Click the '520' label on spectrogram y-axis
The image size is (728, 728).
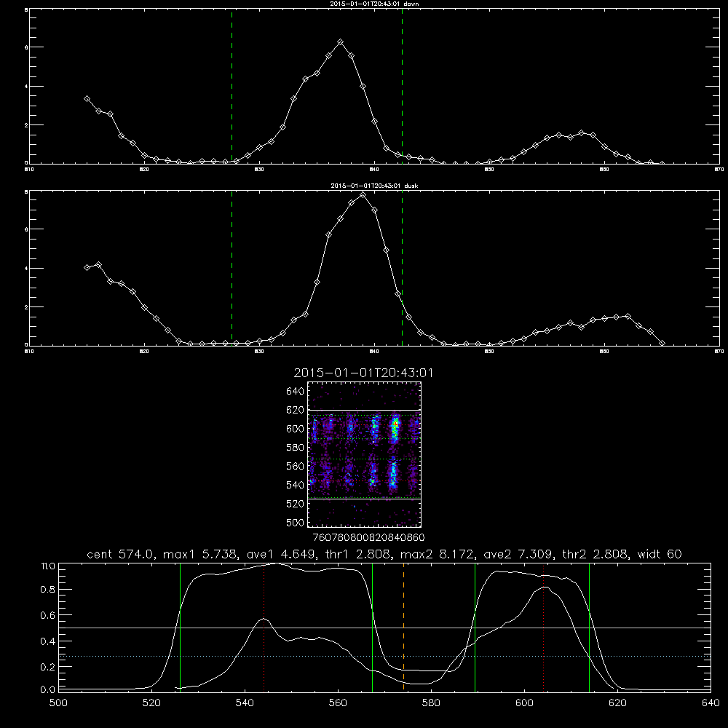click(x=296, y=504)
